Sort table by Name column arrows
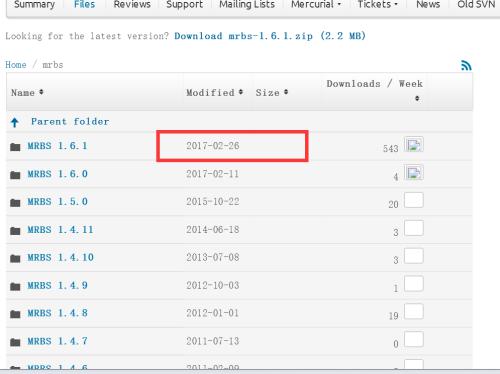Viewport: 500px width, 374px height. [x=41, y=92]
